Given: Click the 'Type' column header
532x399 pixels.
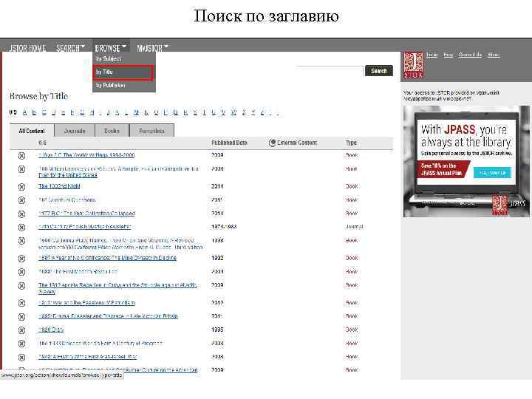Looking at the screenshot, I should [x=351, y=143].
